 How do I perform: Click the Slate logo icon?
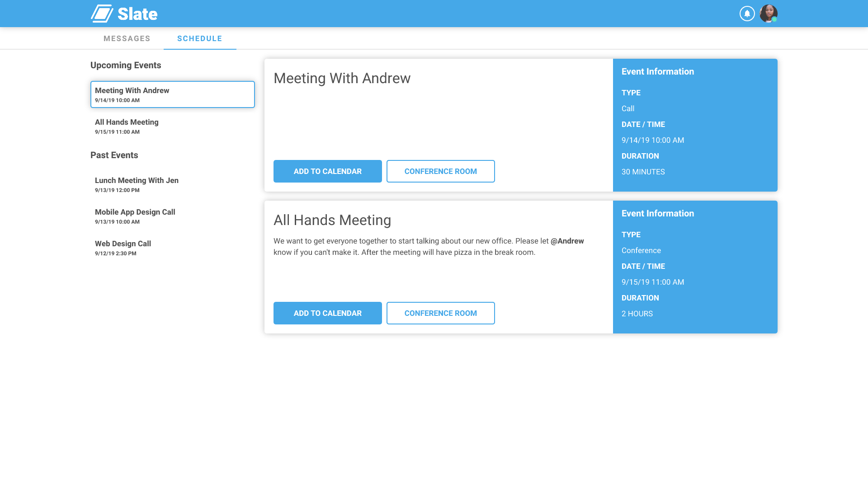102,14
